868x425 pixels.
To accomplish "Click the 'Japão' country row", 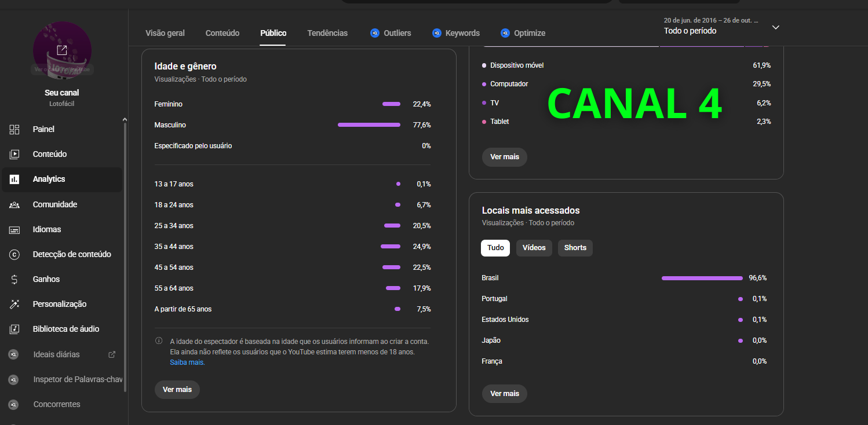I will [x=625, y=340].
